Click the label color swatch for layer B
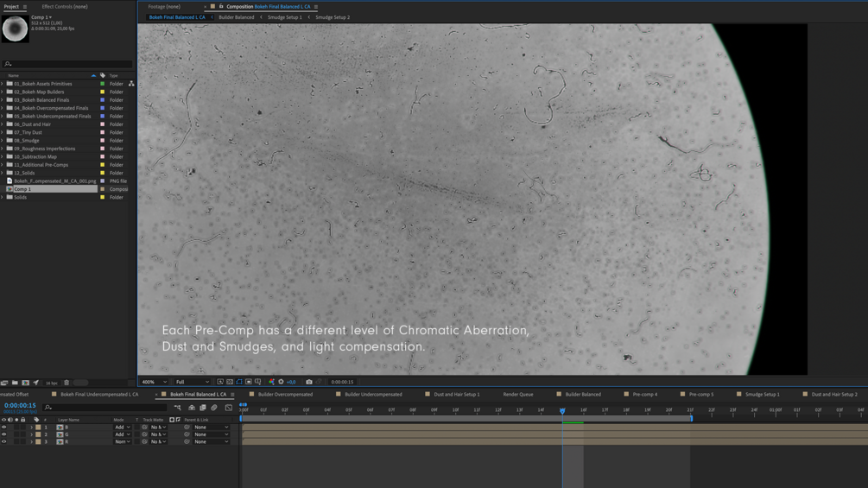The image size is (868, 488). pyautogui.click(x=38, y=428)
